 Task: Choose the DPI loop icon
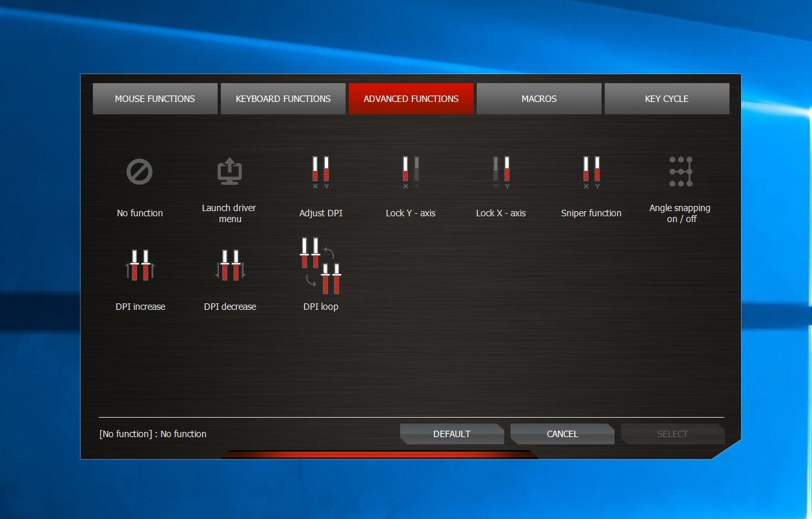(320, 265)
